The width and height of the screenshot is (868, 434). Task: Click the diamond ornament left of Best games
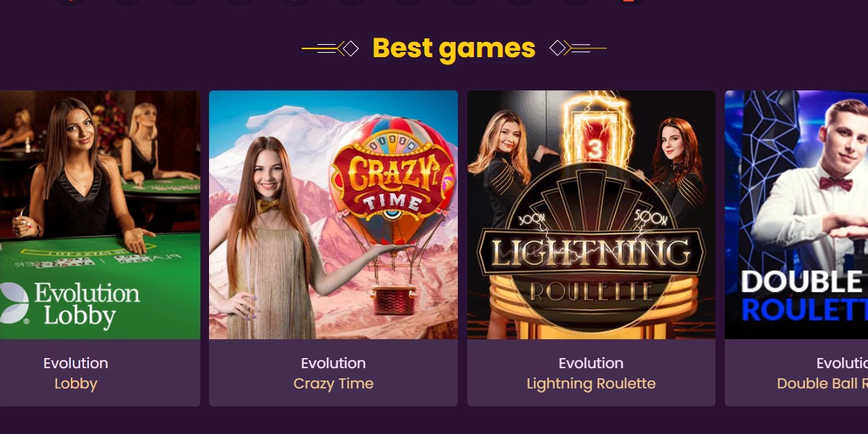pos(350,48)
